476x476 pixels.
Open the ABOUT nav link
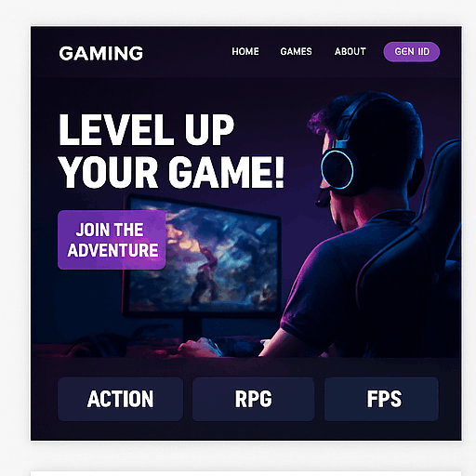350,51
